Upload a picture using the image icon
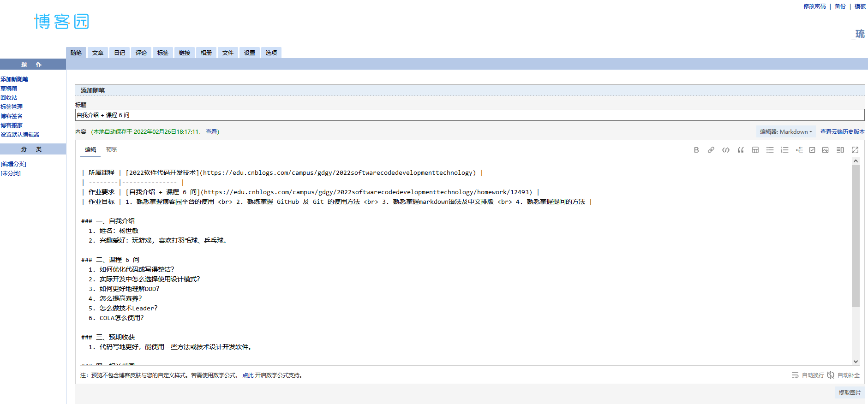Screen dimensions: 868x404 click(x=826, y=150)
